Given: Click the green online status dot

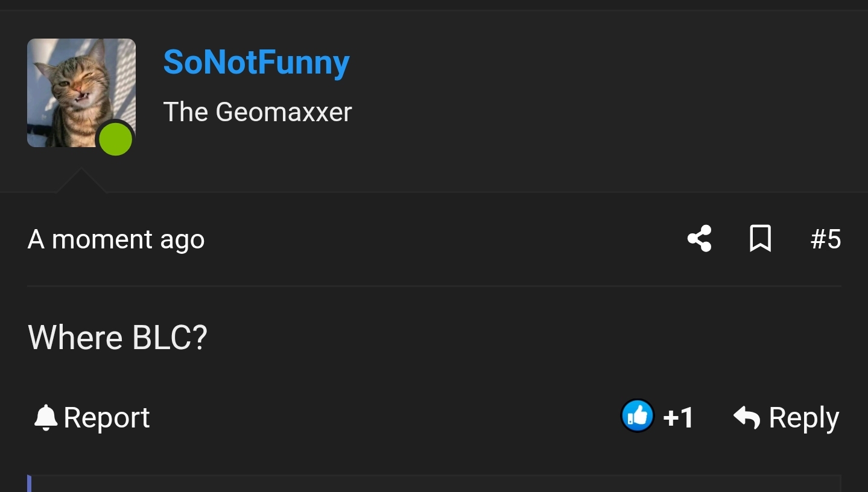Looking at the screenshot, I should (115, 139).
